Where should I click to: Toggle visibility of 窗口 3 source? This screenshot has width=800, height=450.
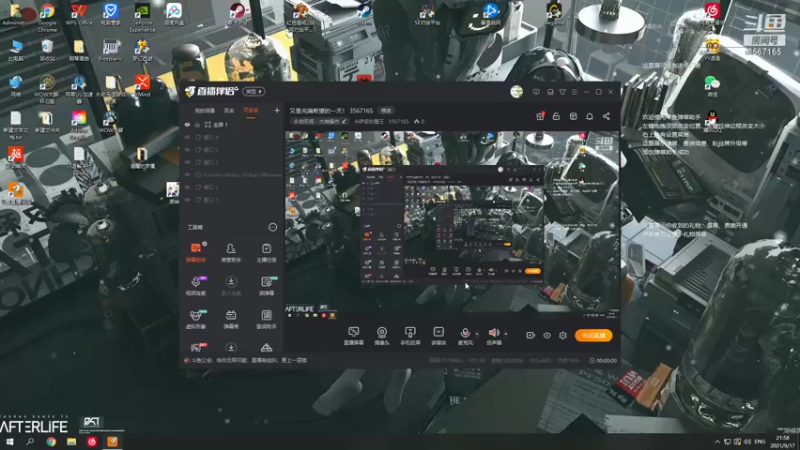coord(187,162)
